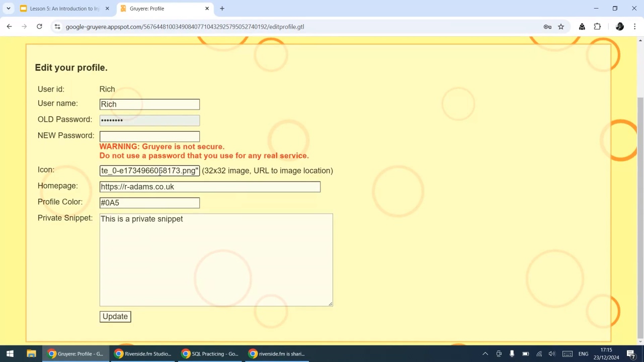Click the OLD Password field
The height and width of the screenshot is (362, 644).
tap(149, 120)
